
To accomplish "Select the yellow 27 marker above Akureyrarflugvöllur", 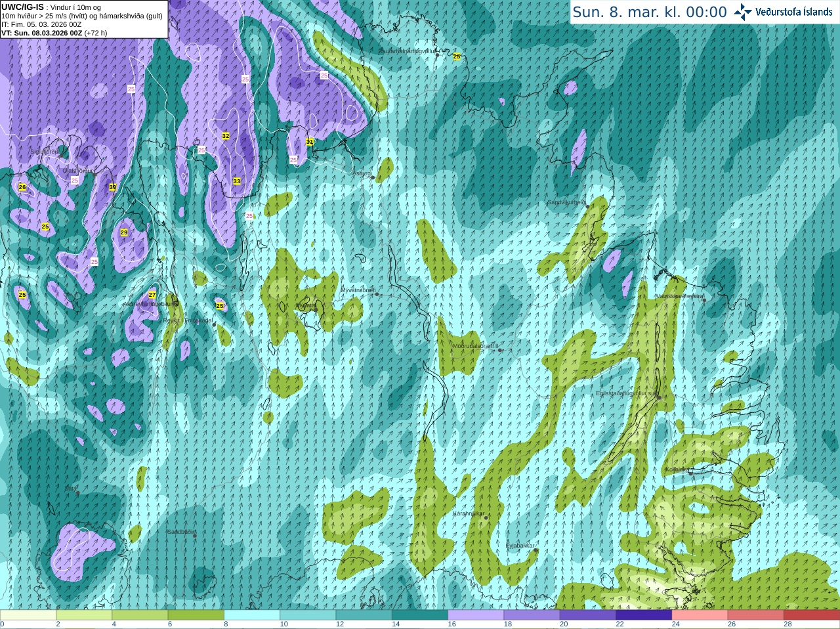I will point(152,295).
